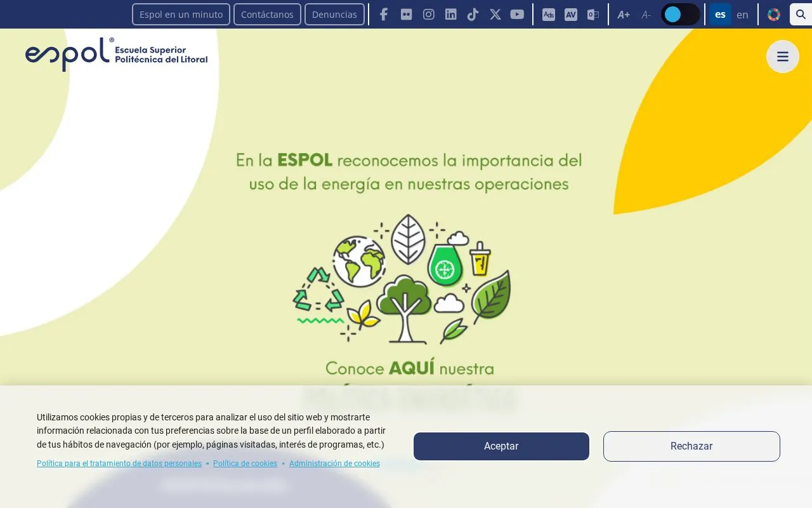
Task: Open the Contáctanos link
Action: (267, 14)
